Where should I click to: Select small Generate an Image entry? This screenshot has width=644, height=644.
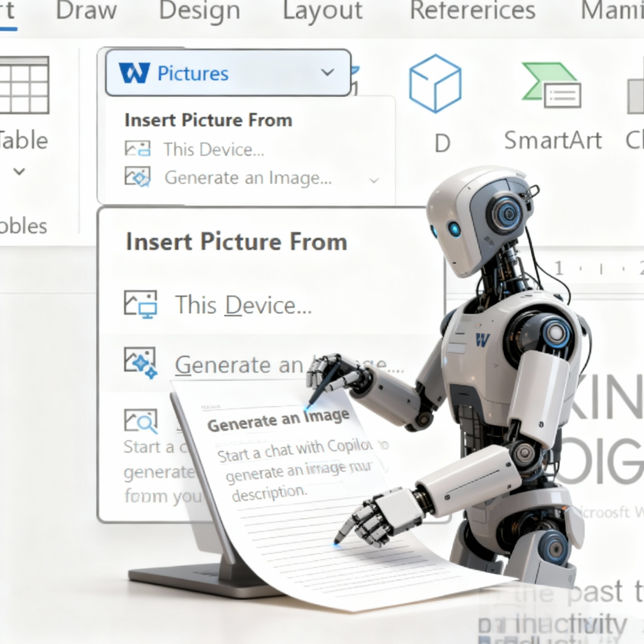pyautogui.click(x=248, y=178)
